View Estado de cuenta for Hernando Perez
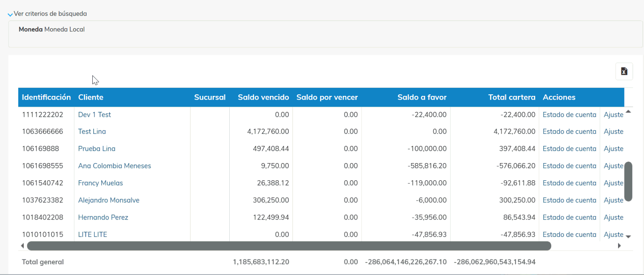 click(569, 217)
